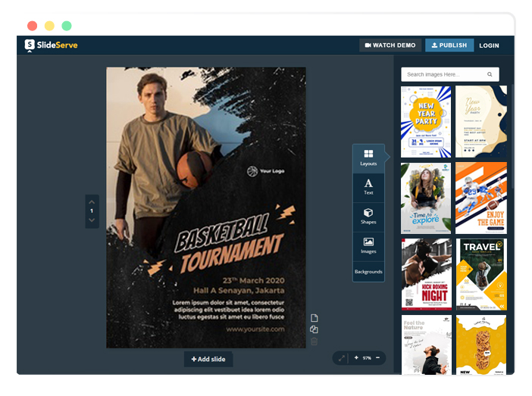Click the yellow minimize window dot

coord(49,26)
